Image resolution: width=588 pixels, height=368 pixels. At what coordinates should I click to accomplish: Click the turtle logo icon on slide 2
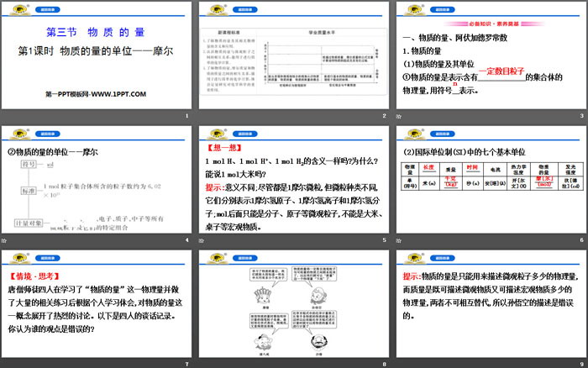[213, 11]
